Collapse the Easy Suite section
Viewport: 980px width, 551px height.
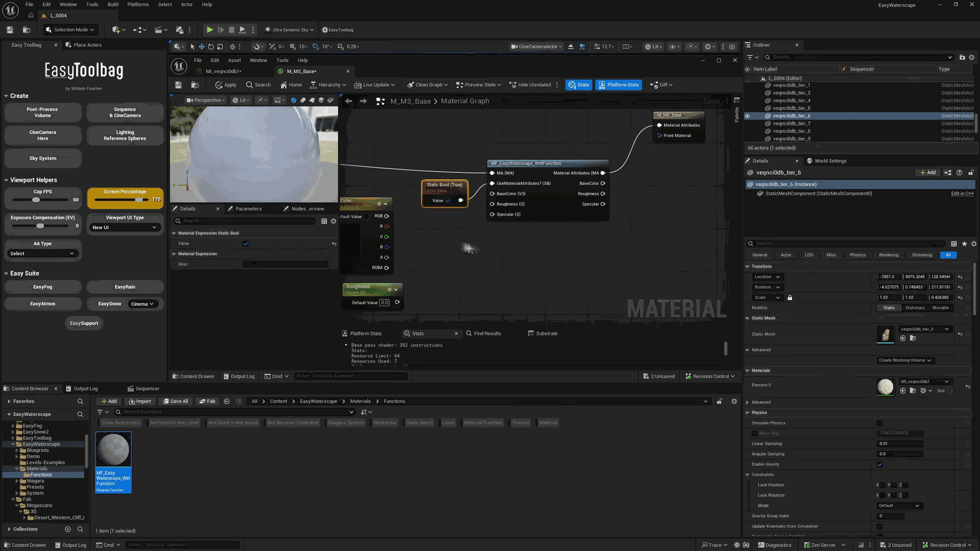coord(6,274)
